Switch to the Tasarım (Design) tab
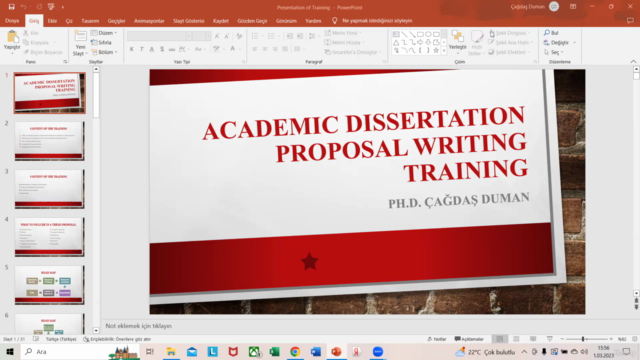The width and height of the screenshot is (640, 360). 90,20
